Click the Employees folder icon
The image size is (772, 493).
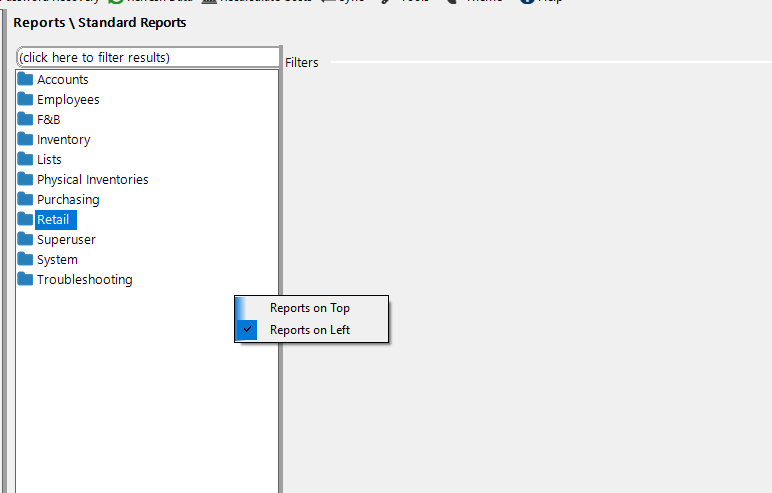(25, 99)
